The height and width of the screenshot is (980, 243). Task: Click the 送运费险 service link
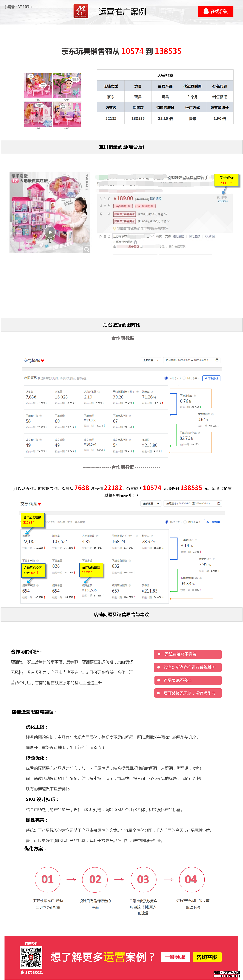(x=178, y=236)
